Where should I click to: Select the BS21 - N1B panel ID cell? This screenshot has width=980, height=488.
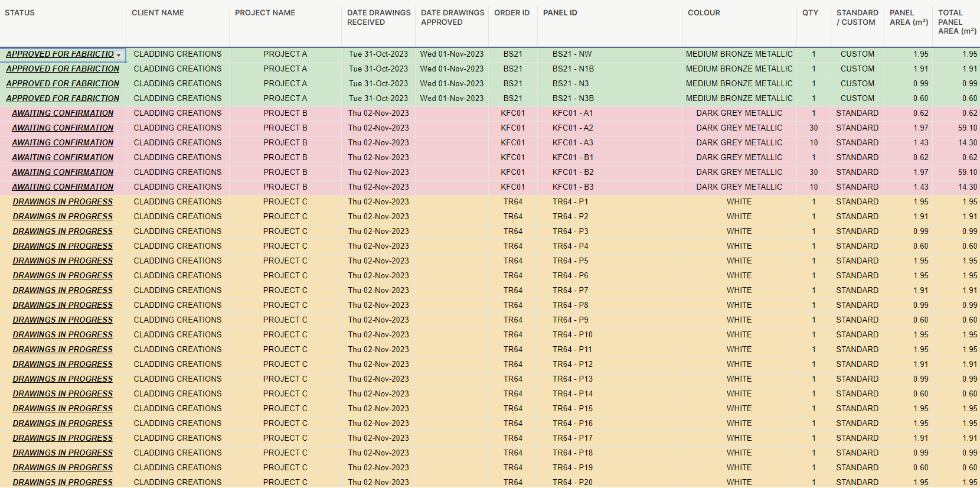[x=573, y=69]
